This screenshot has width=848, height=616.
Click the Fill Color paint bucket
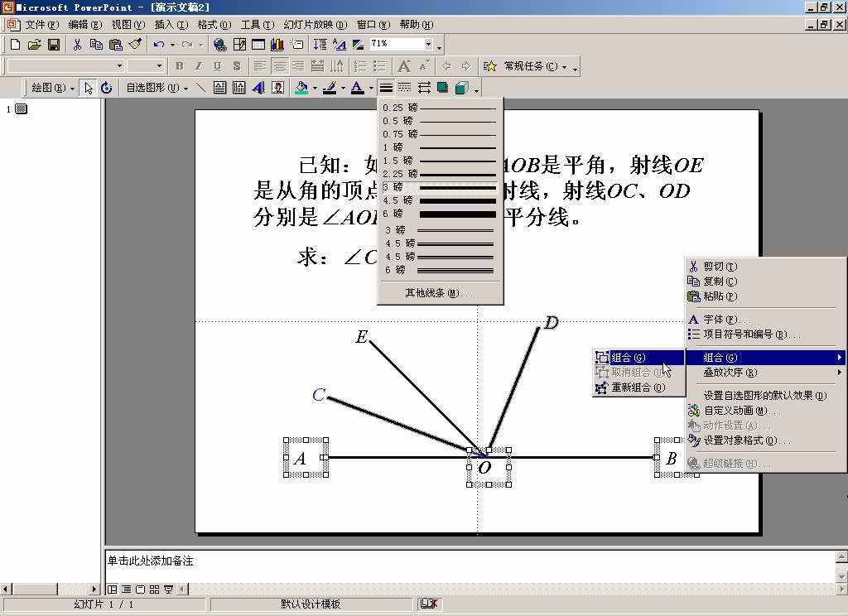point(302,88)
